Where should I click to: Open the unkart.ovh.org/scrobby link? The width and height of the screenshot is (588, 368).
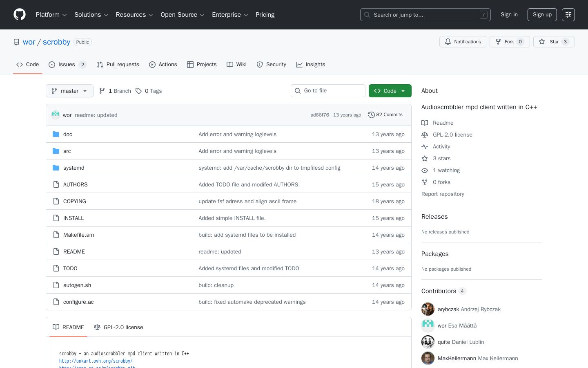[96, 361]
